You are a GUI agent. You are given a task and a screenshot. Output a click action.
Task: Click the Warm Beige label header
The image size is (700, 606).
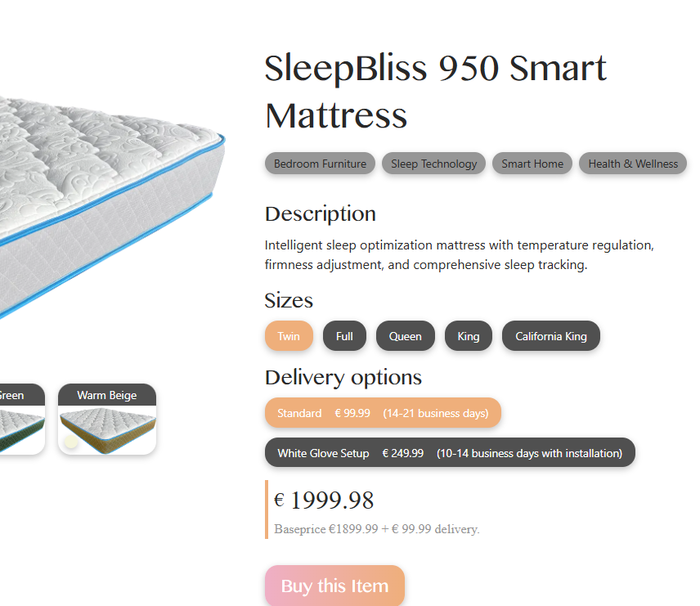click(x=107, y=395)
